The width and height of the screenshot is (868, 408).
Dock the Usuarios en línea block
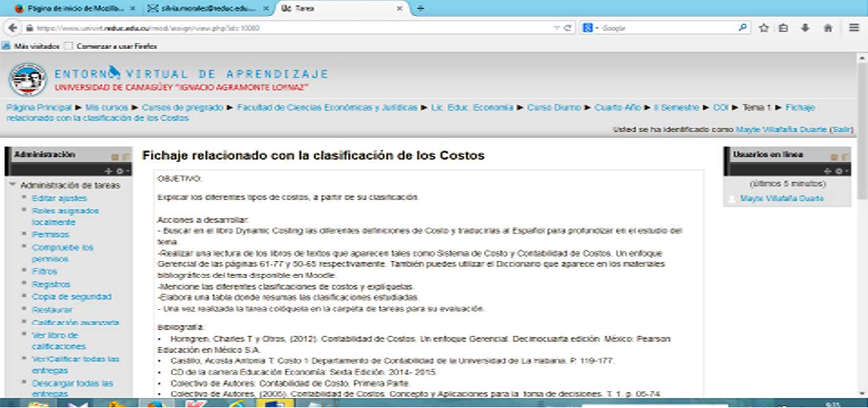(x=846, y=157)
